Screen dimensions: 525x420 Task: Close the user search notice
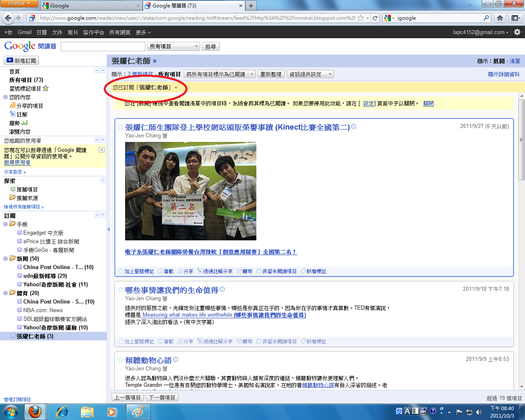click(102, 150)
